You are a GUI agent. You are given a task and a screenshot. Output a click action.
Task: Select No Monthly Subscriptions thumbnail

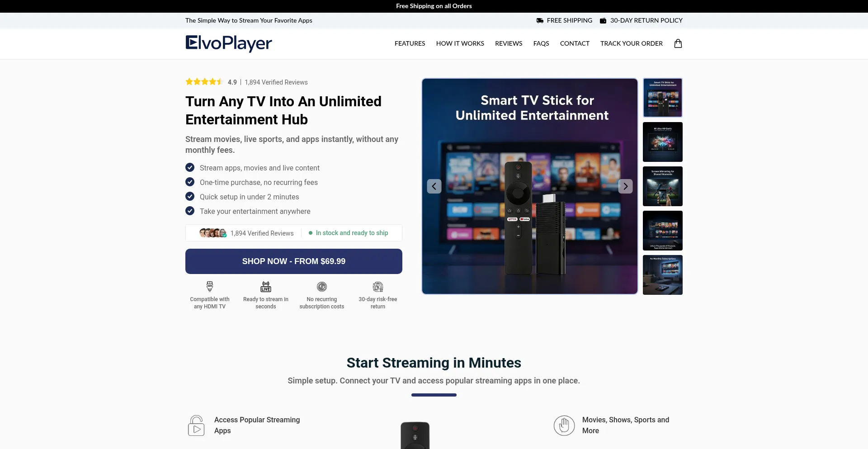pos(663,275)
